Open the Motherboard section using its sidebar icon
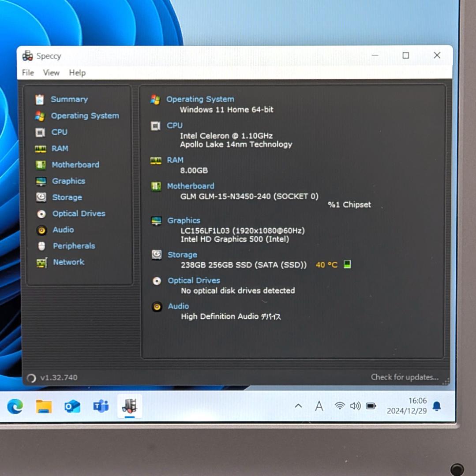476x476 pixels. 41,164
